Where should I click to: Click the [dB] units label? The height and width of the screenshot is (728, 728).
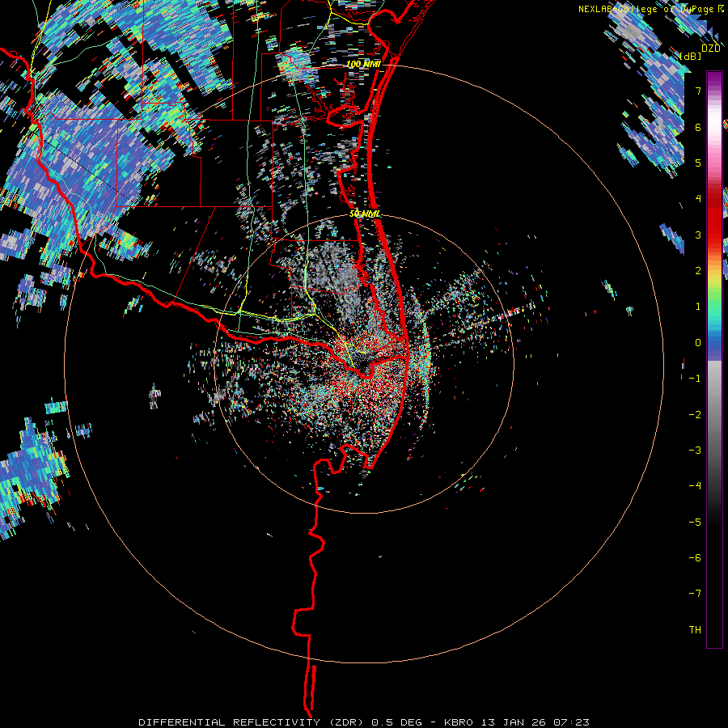pos(691,57)
